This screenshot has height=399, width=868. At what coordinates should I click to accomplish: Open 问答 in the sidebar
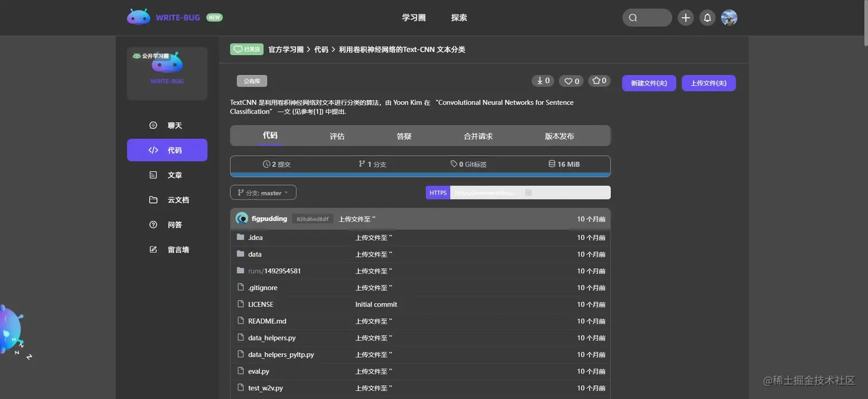pyautogui.click(x=167, y=224)
